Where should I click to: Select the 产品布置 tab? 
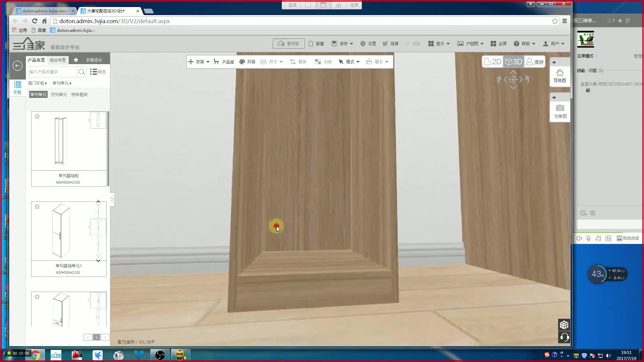[x=36, y=60]
